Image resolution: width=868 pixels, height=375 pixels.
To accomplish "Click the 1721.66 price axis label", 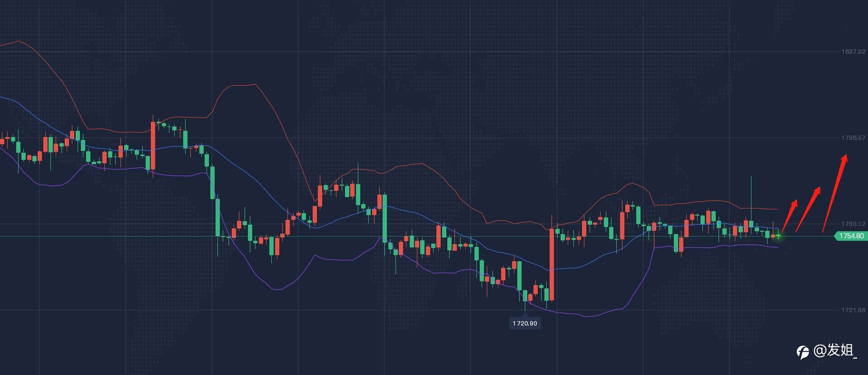I will pyautogui.click(x=853, y=310).
